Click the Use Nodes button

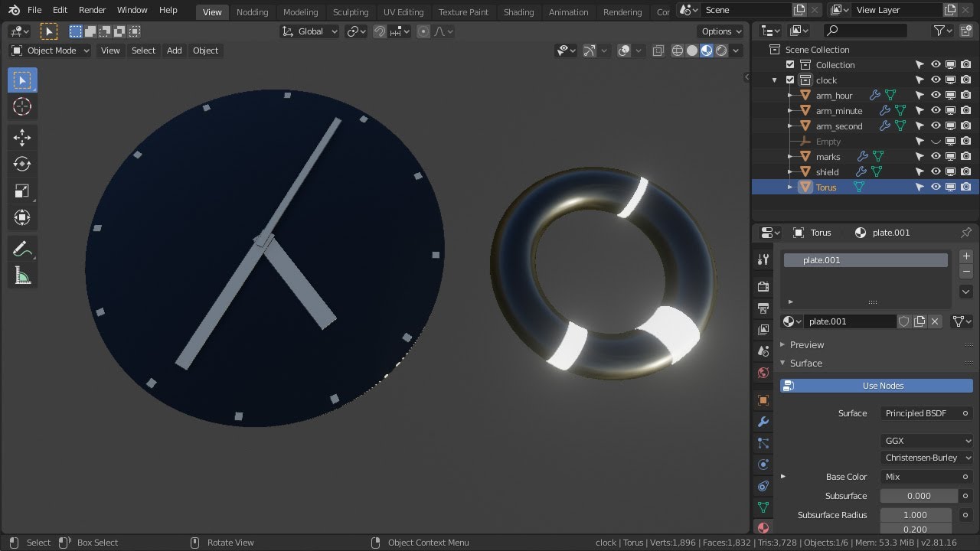877,386
